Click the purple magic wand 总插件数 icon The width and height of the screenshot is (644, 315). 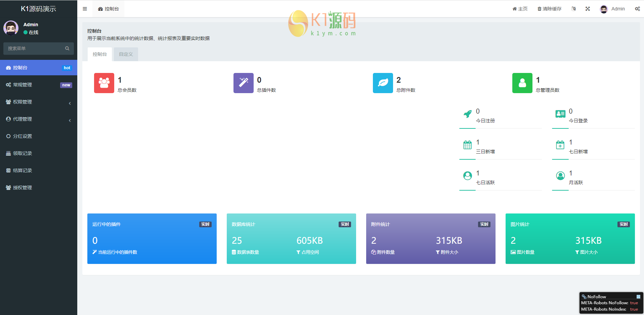click(244, 83)
